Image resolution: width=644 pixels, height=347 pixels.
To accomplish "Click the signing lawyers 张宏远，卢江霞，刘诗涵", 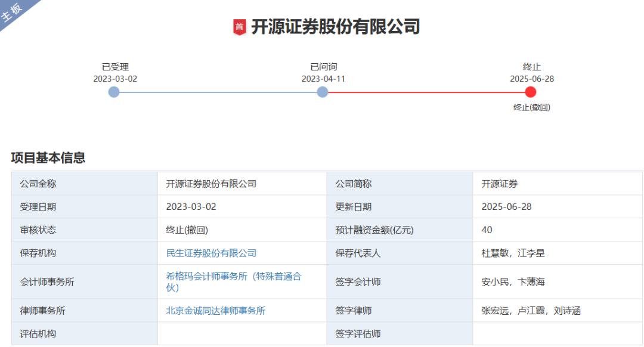I will coord(531,311).
